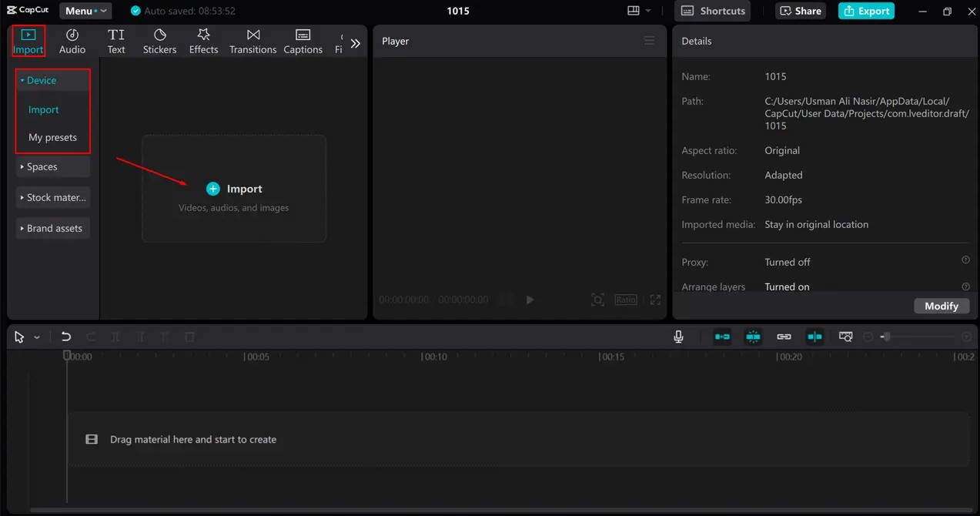980x516 pixels.
Task: Open the Import media tab
Action: click(x=28, y=42)
